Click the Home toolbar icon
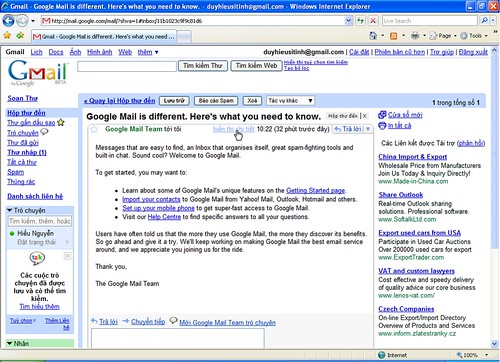Screen dimensions: 500x362 [x=373, y=35]
